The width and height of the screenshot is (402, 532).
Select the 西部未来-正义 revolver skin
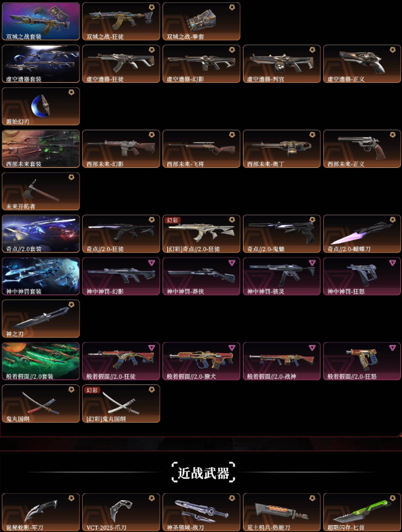362,149
